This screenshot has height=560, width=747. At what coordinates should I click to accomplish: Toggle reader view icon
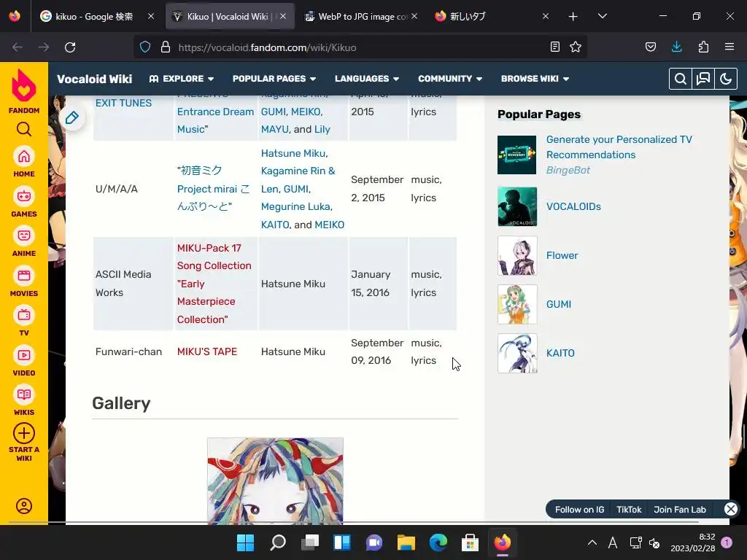(554, 47)
